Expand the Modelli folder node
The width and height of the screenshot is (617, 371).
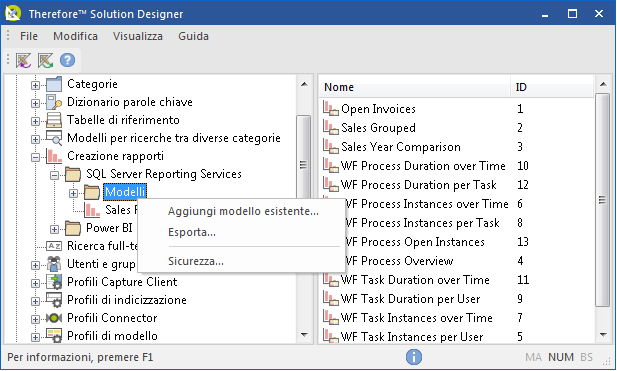pyautogui.click(x=73, y=193)
